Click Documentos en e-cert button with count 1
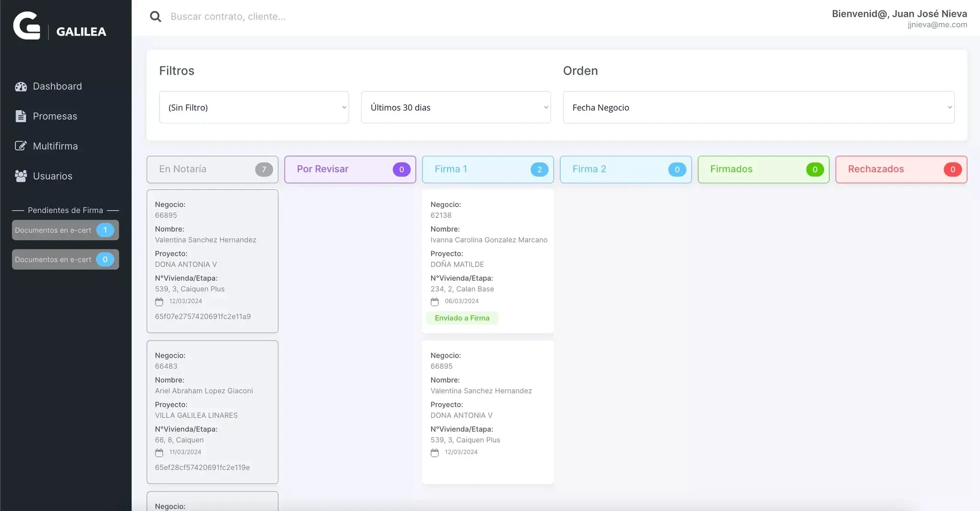 pos(66,230)
